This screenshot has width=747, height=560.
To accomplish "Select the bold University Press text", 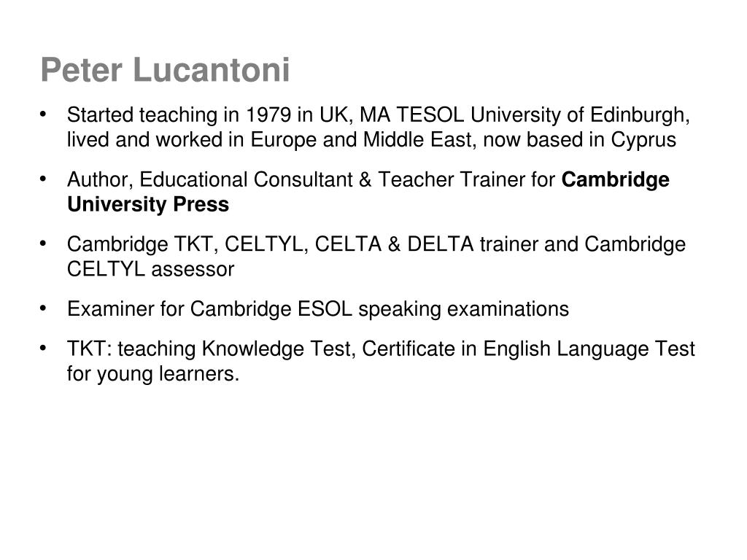I will 148,204.
